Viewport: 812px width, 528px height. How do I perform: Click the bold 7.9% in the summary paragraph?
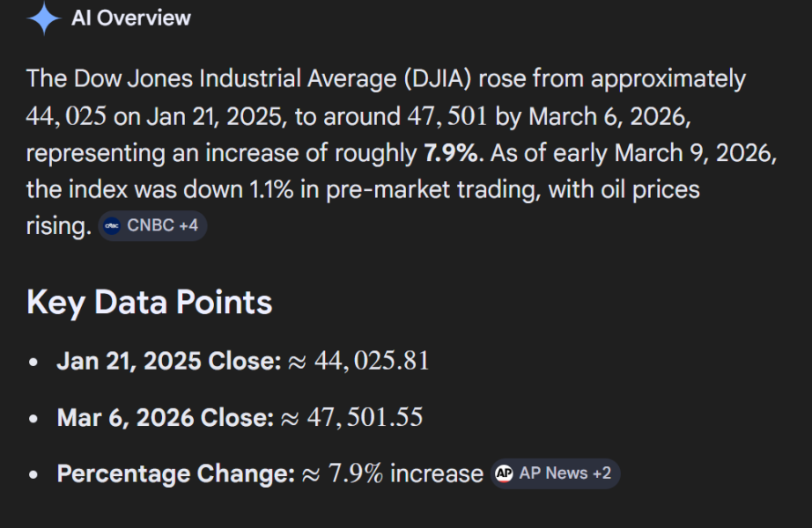point(453,152)
